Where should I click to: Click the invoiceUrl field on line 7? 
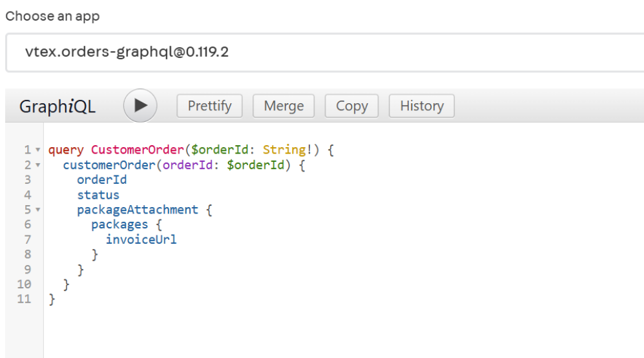141,239
